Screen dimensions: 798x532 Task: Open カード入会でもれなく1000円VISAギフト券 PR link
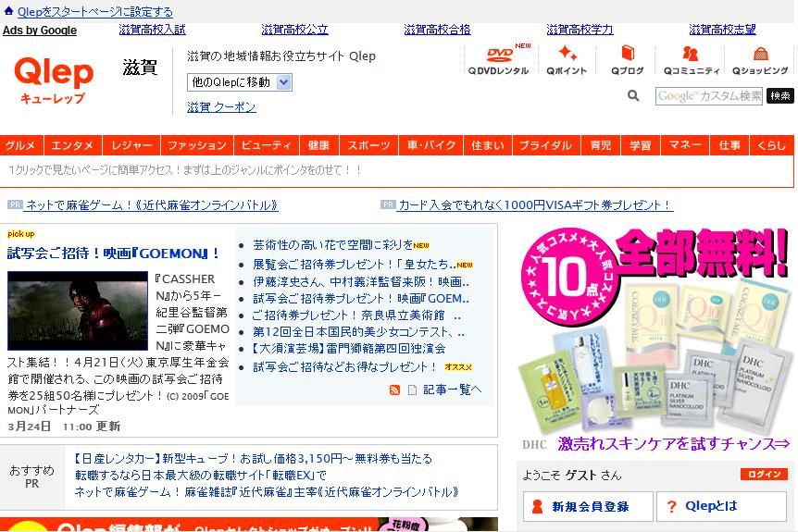[535, 205]
